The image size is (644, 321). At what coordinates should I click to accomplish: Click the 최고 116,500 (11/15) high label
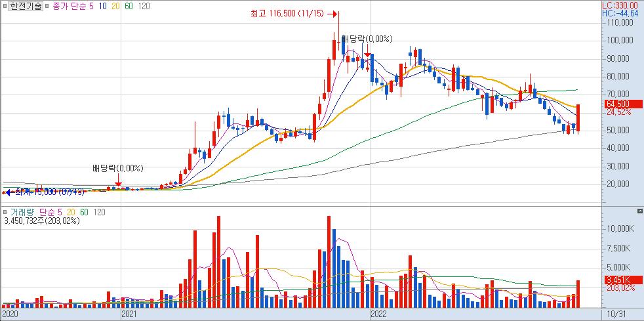click(x=287, y=14)
